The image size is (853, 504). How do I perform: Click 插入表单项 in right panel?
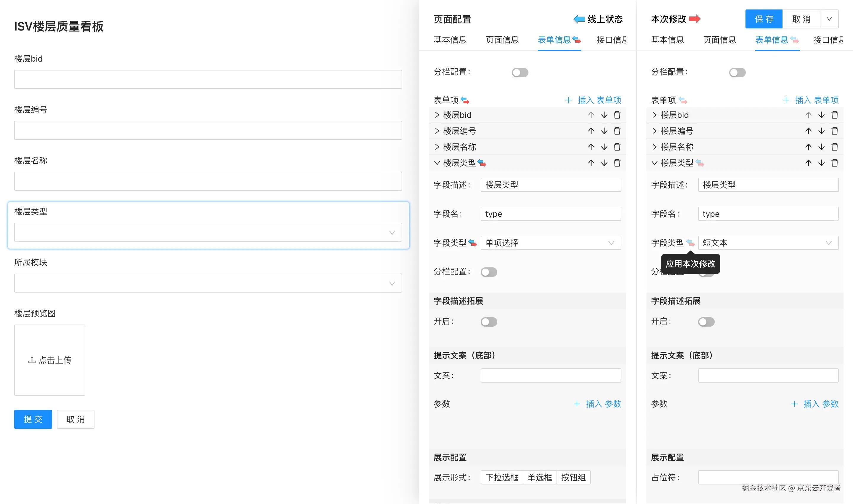811,99
